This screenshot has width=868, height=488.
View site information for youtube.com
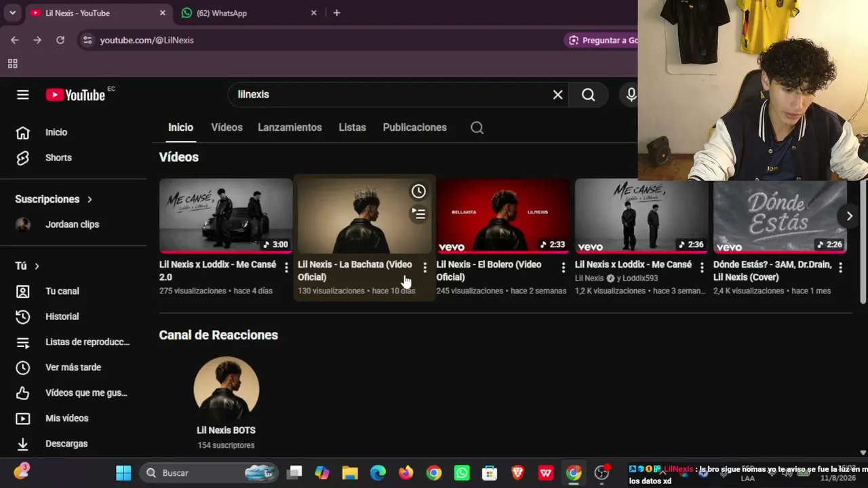coord(87,40)
